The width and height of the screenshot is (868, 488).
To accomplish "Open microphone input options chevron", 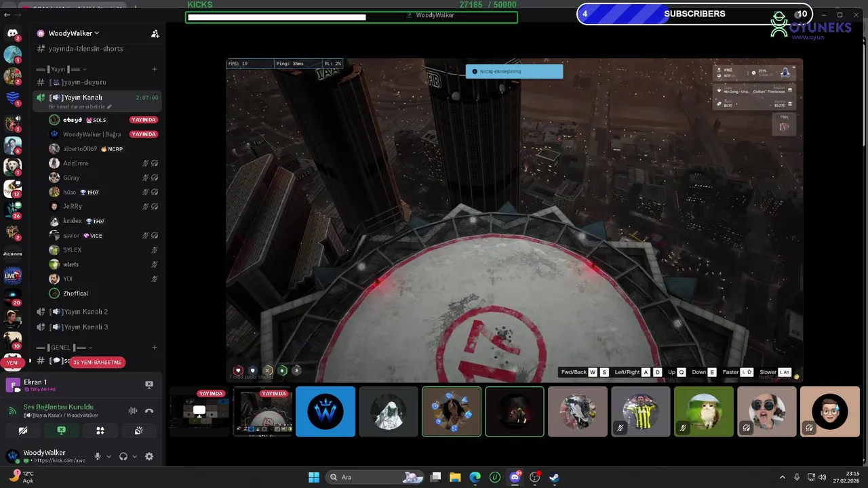I will pyautogui.click(x=108, y=457).
